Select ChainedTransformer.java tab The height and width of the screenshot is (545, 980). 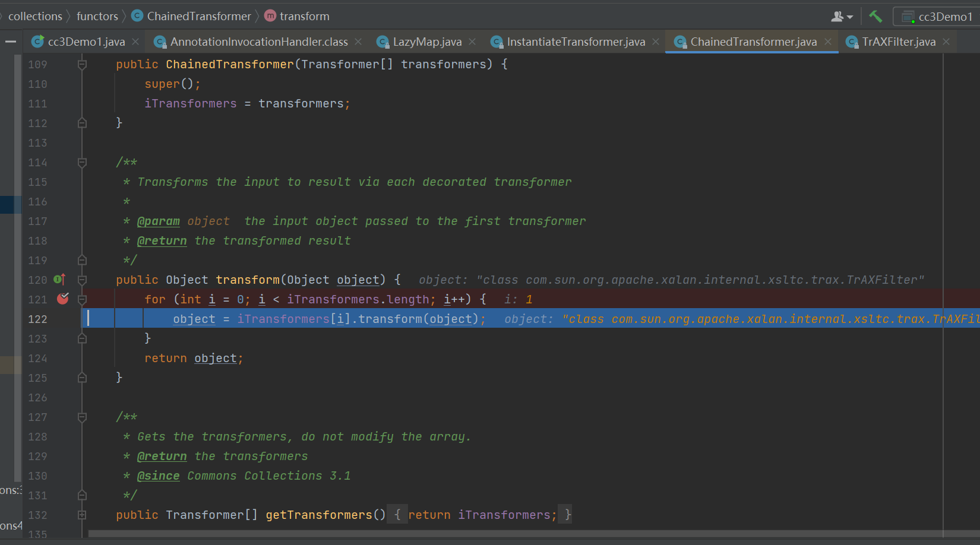[753, 42]
